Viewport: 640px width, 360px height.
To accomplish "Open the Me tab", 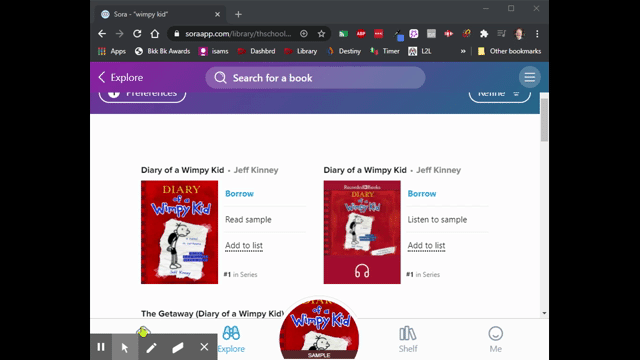I will click(x=496, y=340).
